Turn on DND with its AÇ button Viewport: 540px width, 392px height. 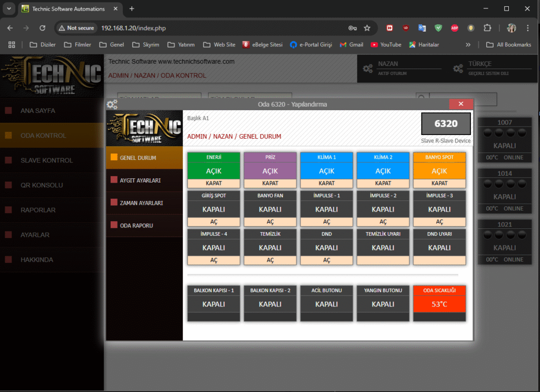click(x=326, y=260)
